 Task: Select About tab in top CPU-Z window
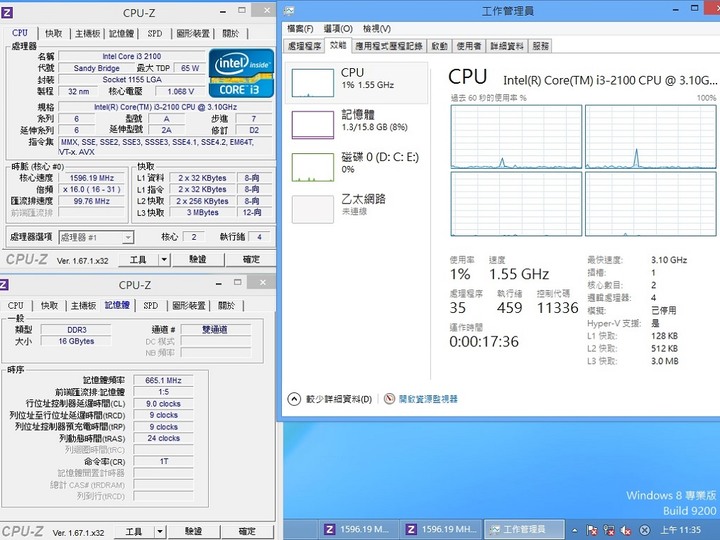pyautogui.click(x=231, y=34)
